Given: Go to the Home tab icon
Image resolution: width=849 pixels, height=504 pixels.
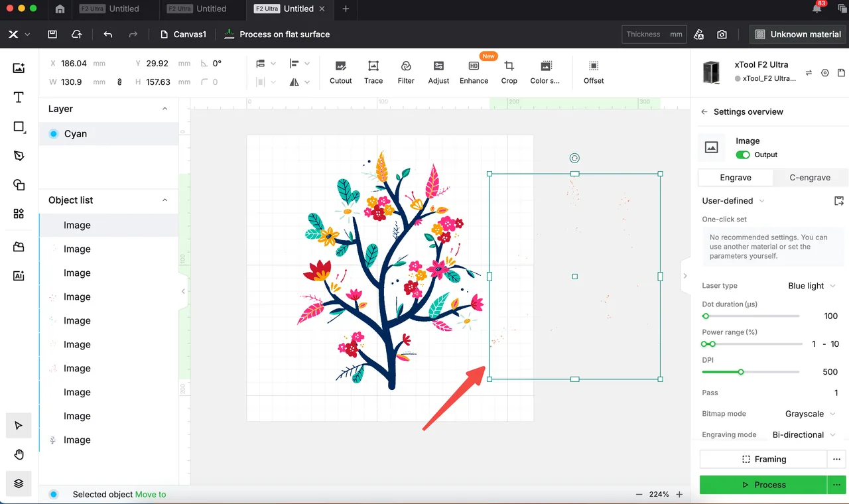Looking at the screenshot, I should tap(60, 9).
